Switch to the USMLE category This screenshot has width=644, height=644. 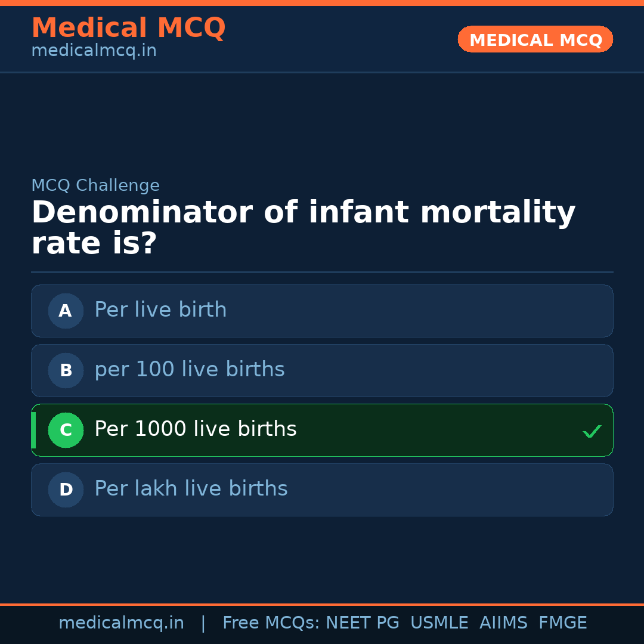tap(439, 623)
